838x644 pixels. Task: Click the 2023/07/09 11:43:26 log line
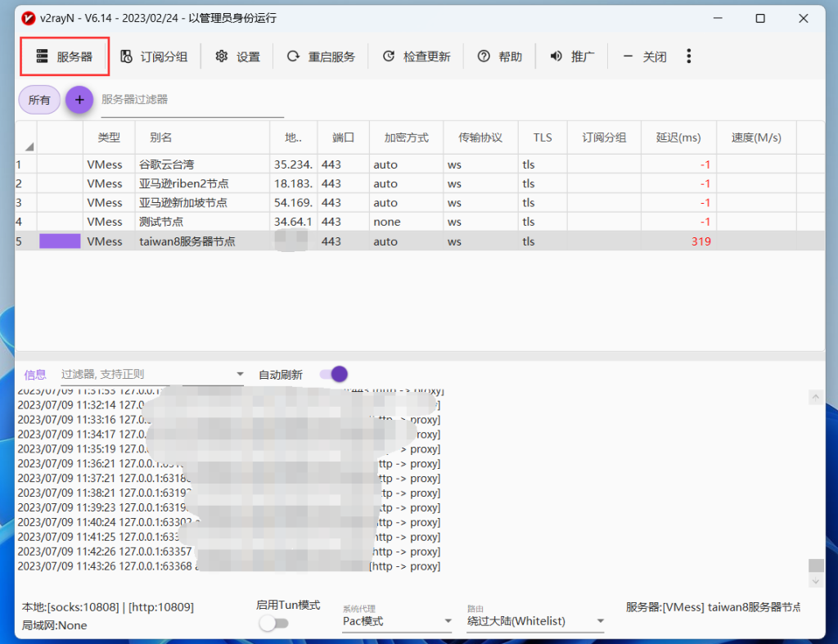229,566
